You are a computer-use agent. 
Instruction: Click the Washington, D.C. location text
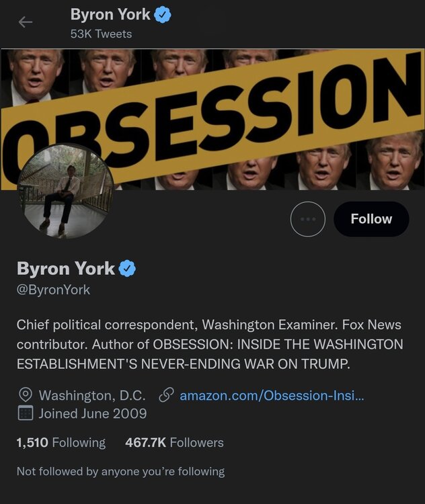click(x=92, y=395)
